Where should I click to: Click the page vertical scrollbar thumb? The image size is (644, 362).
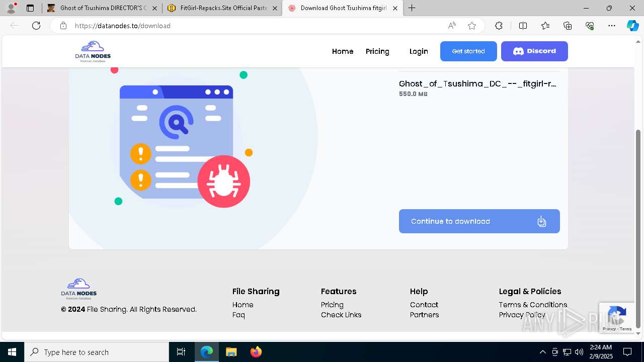tap(638, 229)
